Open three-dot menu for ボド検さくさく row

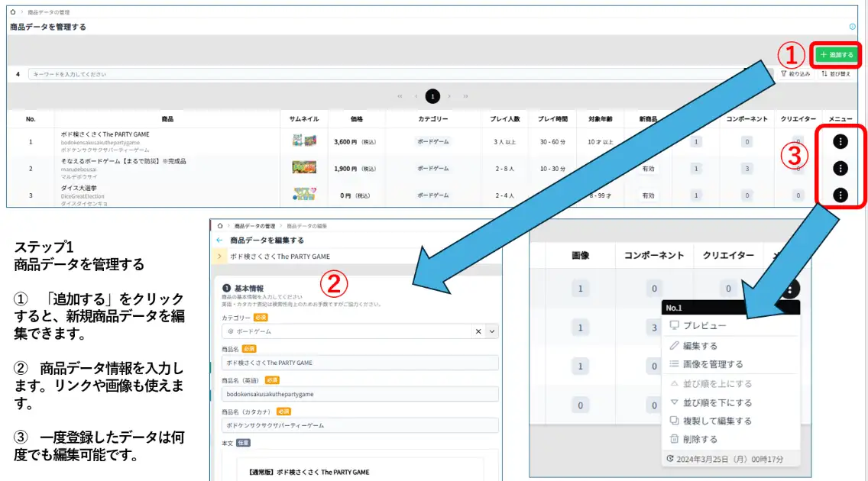click(x=840, y=141)
